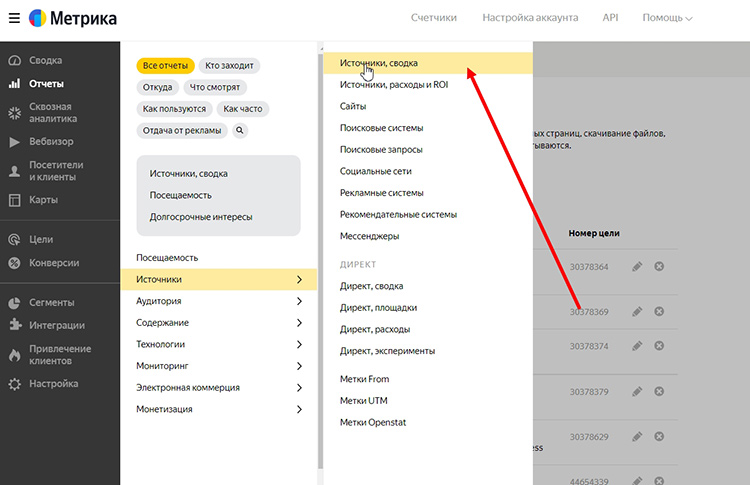Open the Поисковые запросы report
The width and height of the screenshot is (750, 485).
pyautogui.click(x=381, y=150)
